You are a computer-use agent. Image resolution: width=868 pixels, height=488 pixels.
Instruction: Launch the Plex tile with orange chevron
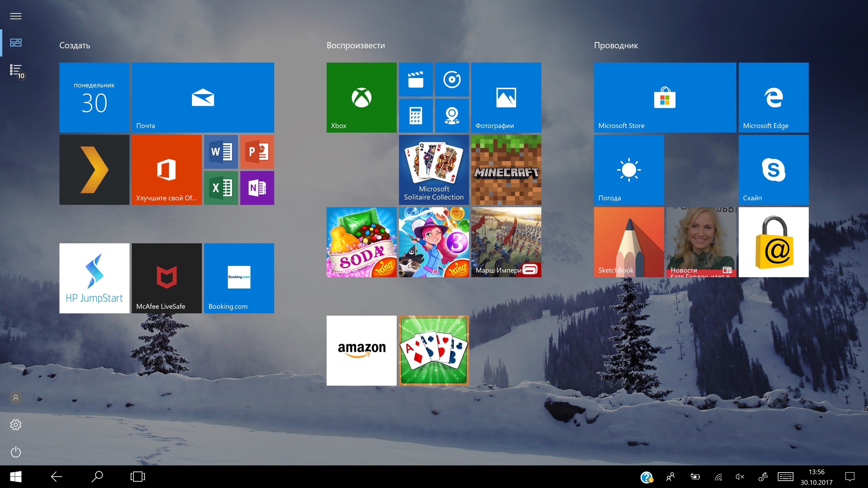[94, 170]
